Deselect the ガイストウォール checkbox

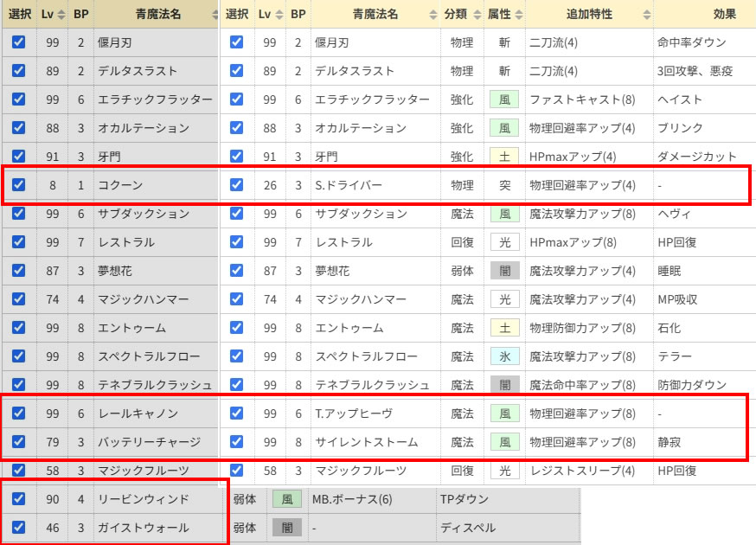pyautogui.click(x=19, y=528)
